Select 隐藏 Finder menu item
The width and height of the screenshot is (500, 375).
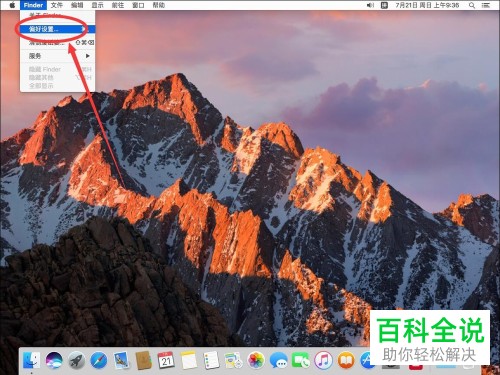pyautogui.click(x=57, y=69)
